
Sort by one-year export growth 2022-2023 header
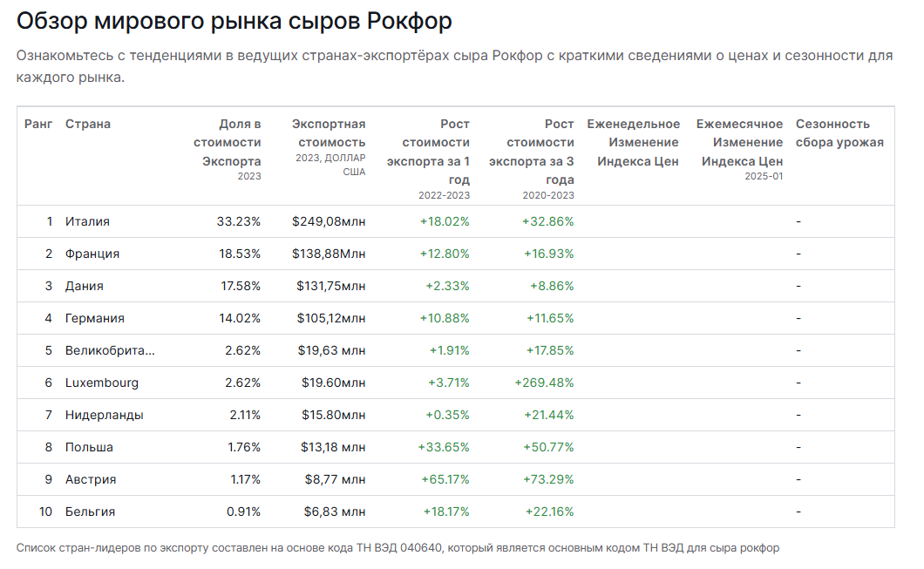pyautogui.click(x=428, y=159)
